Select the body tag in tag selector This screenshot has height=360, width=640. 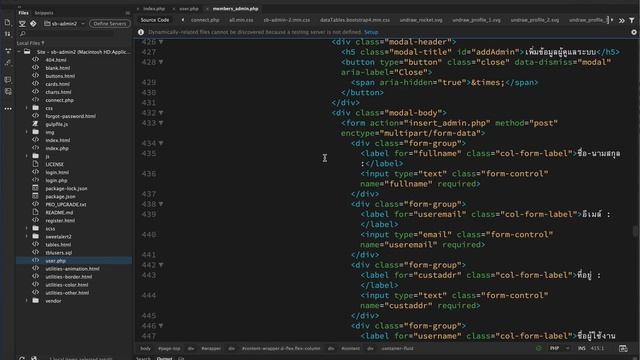click(x=145, y=349)
